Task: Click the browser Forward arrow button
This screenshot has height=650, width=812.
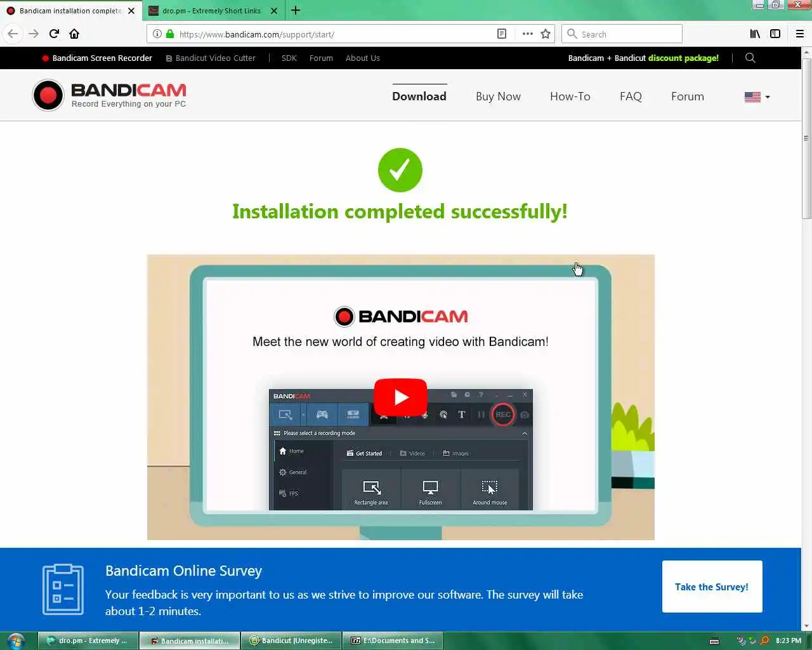Action: 34,34
